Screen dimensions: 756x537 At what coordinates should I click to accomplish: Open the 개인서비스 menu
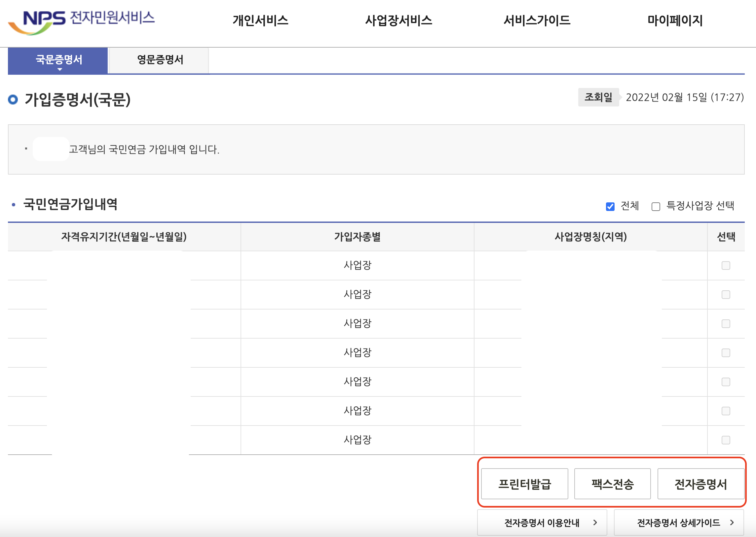[x=260, y=21]
